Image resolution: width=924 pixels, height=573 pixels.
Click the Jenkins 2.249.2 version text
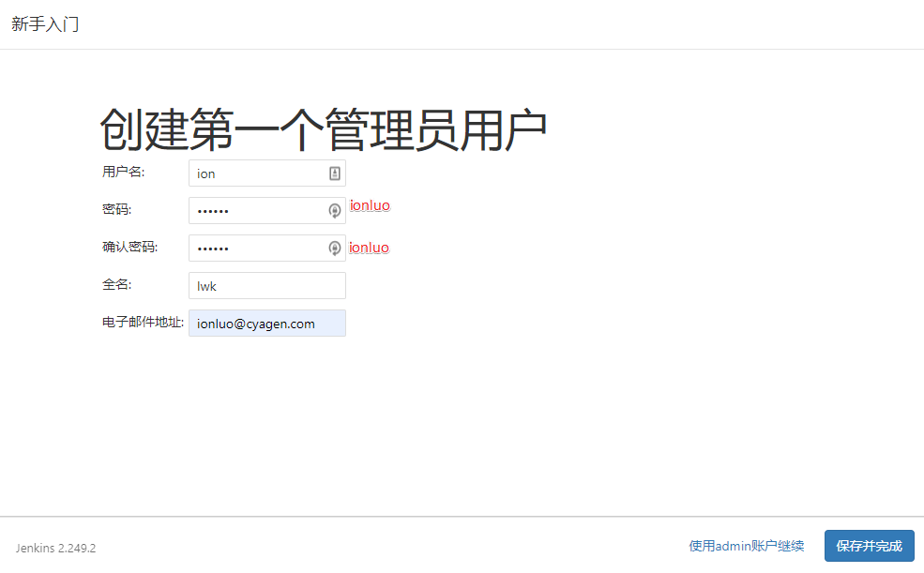click(x=56, y=548)
